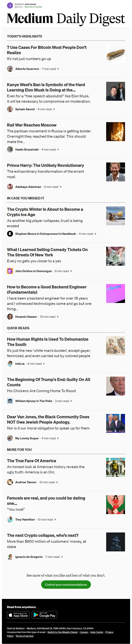Click the Prince Harry article thumbnail

pos(116,172)
